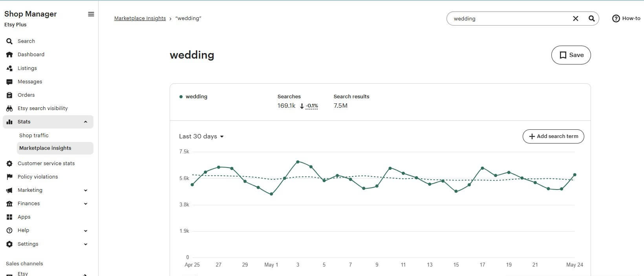Click the Listings shapes icon

point(9,68)
